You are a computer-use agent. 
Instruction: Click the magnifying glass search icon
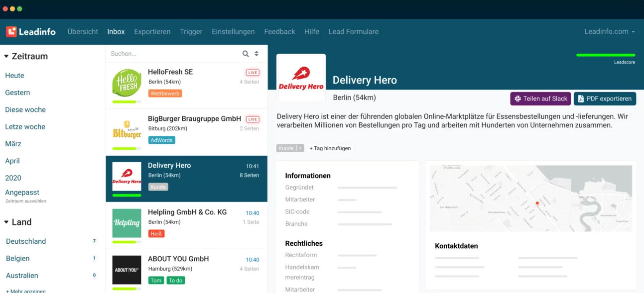(246, 54)
